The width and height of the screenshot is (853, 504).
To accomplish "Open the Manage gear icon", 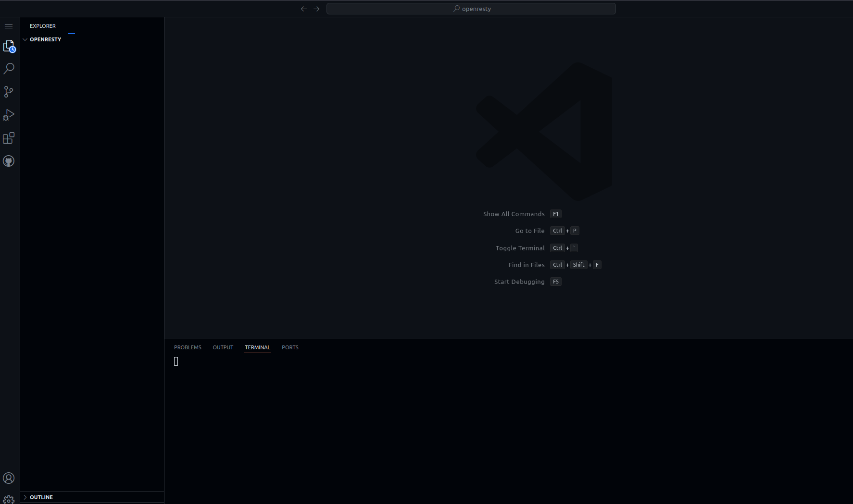I will coord(9,500).
